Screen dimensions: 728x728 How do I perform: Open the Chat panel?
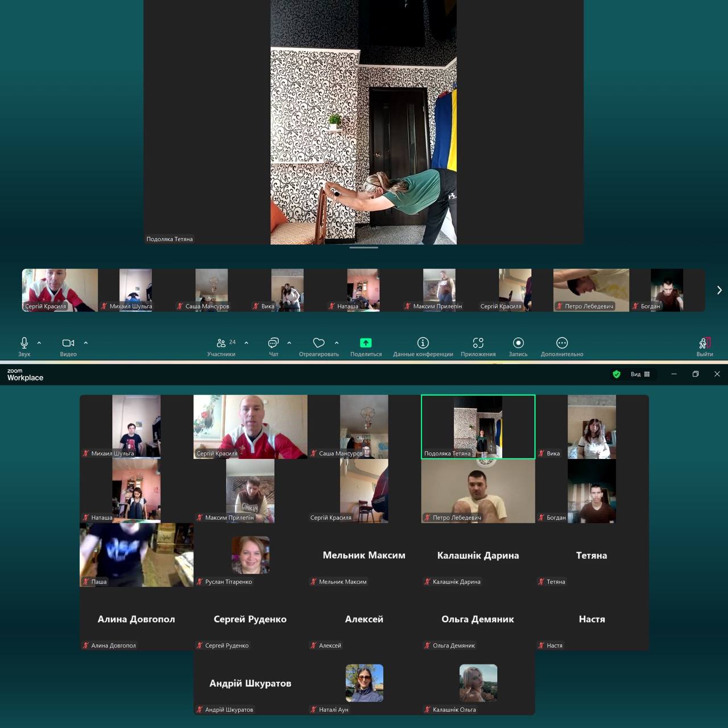click(x=273, y=343)
